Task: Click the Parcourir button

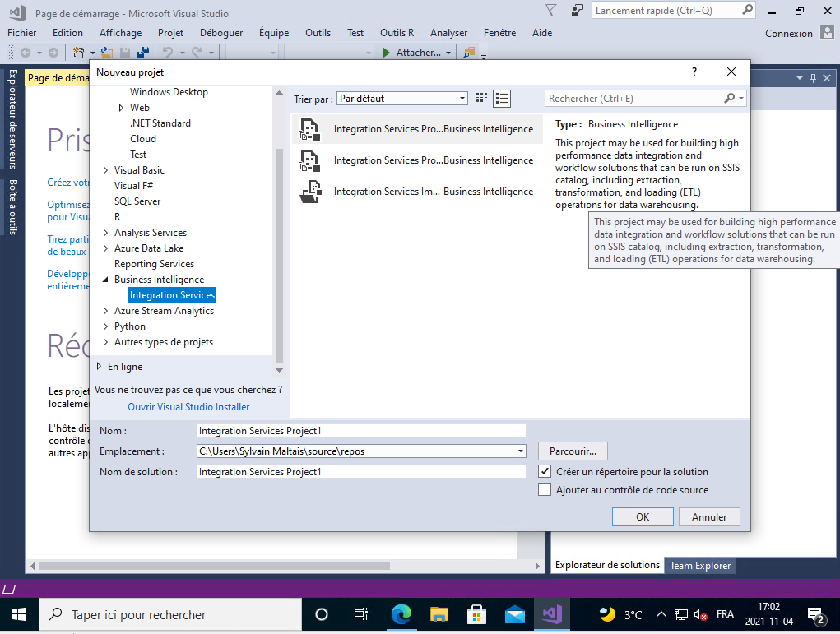Action: coord(573,451)
